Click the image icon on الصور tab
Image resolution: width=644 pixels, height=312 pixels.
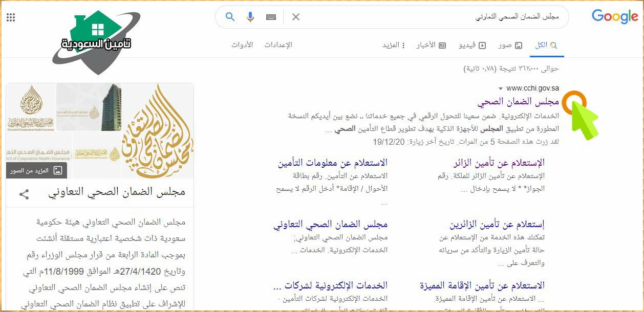point(519,46)
